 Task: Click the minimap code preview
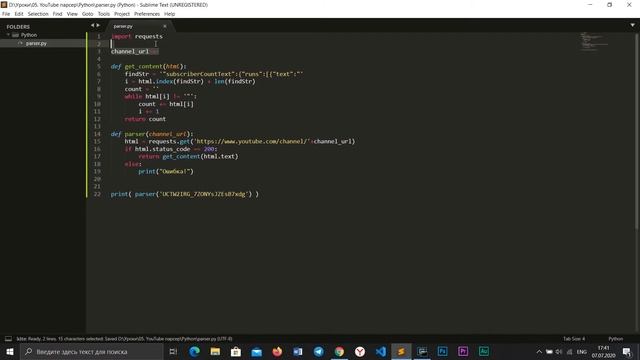click(x=594, y=41)
